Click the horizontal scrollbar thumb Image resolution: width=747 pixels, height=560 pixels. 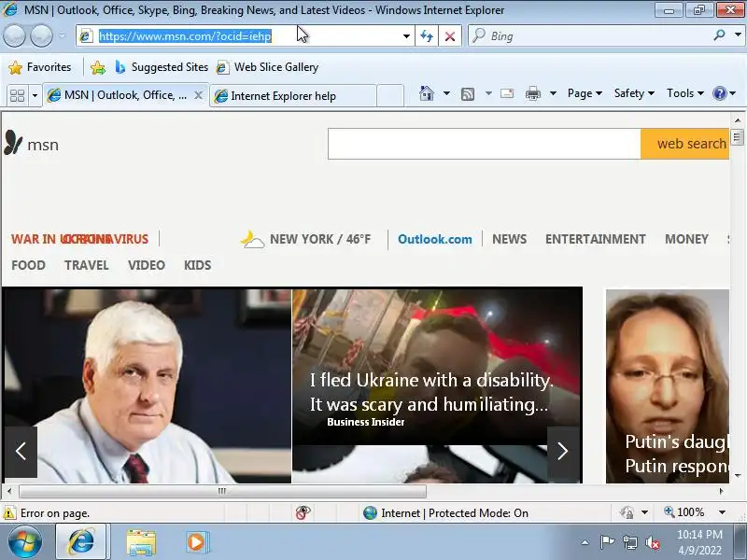coord(222,491)
